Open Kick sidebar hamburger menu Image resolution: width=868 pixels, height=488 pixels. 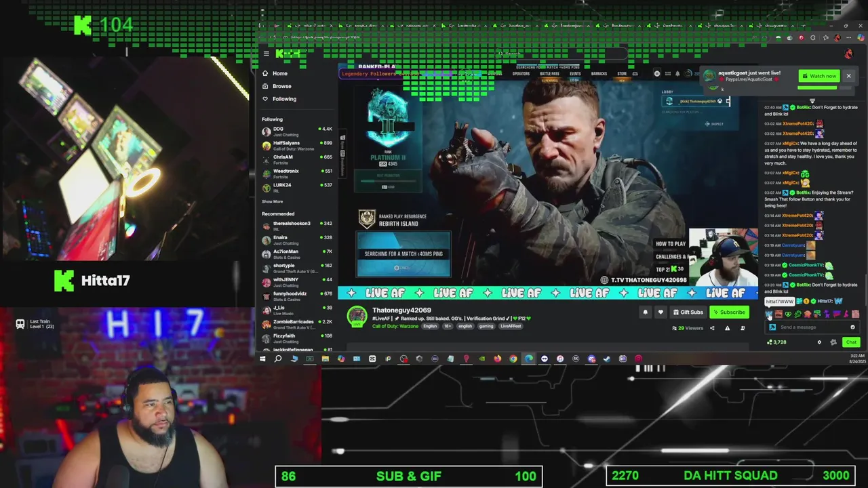point(266,54)
